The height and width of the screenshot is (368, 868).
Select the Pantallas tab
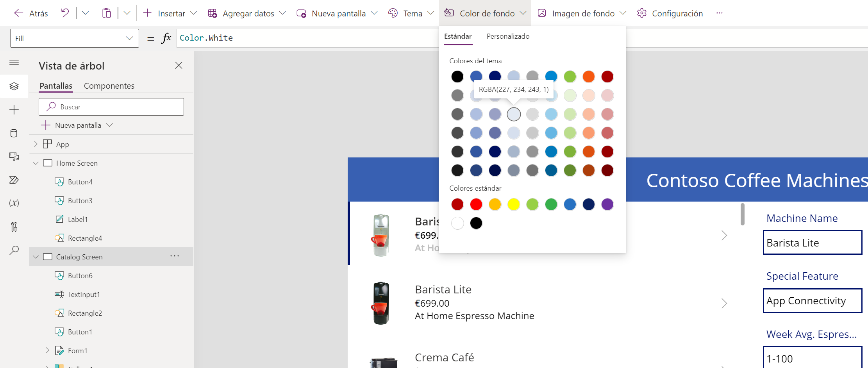(x=56, y=86)
